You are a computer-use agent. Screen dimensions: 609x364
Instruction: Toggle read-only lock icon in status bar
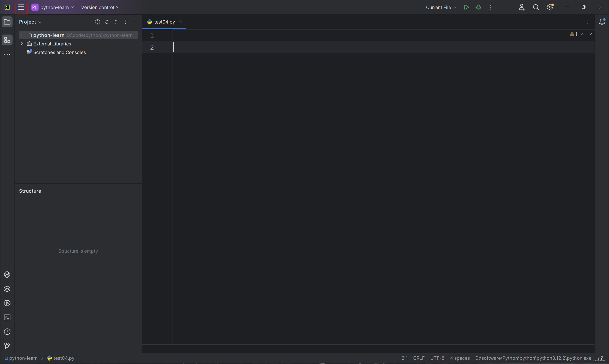click(x=600, y=358)
